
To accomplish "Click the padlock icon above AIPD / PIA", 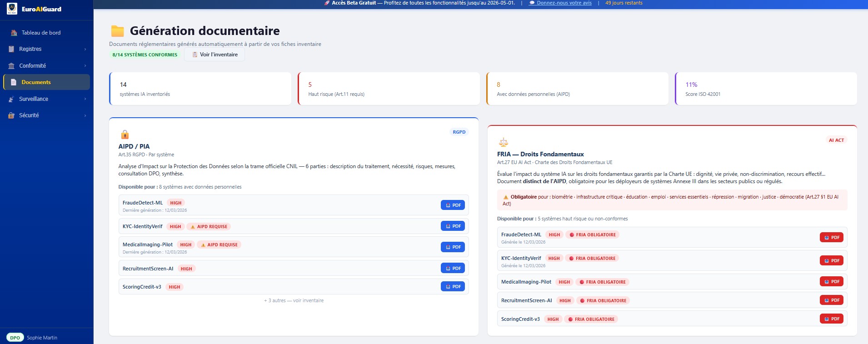I will [x=125, y=135].
